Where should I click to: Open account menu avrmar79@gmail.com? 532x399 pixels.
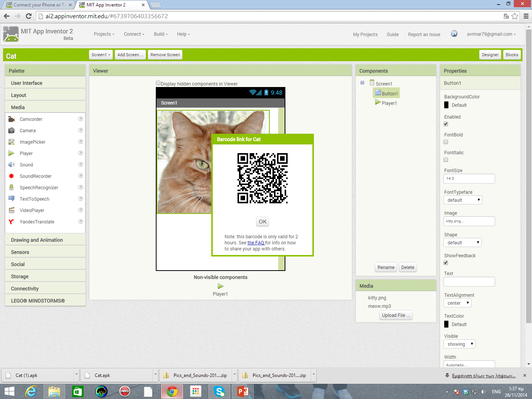click(x=491, y=34)
